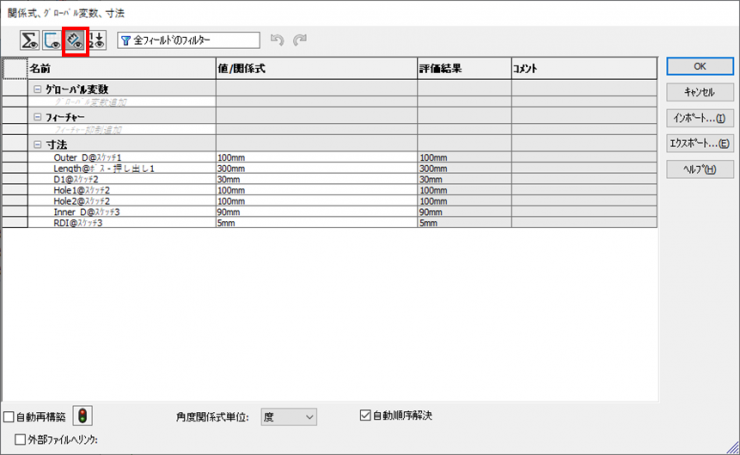Open the Ordered View icon
740x455 pixels.
[x=97, y=41]
